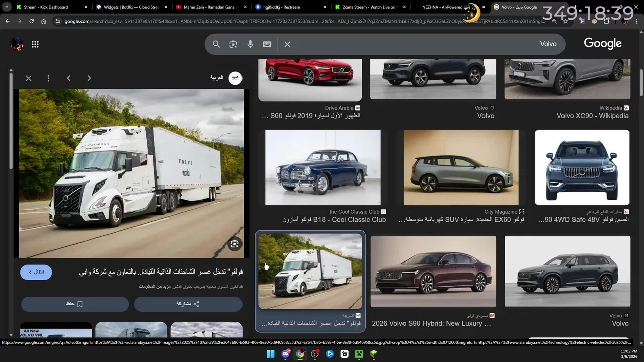644x362 pixels.
Task: Search inside truck image with Lens
Action: coord(234,244)
